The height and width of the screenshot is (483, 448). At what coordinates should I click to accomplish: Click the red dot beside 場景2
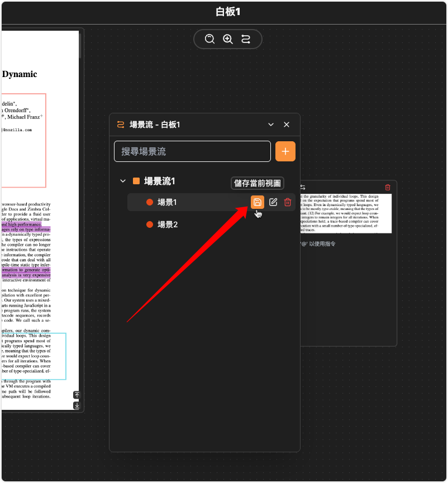[x=150, y=224]
